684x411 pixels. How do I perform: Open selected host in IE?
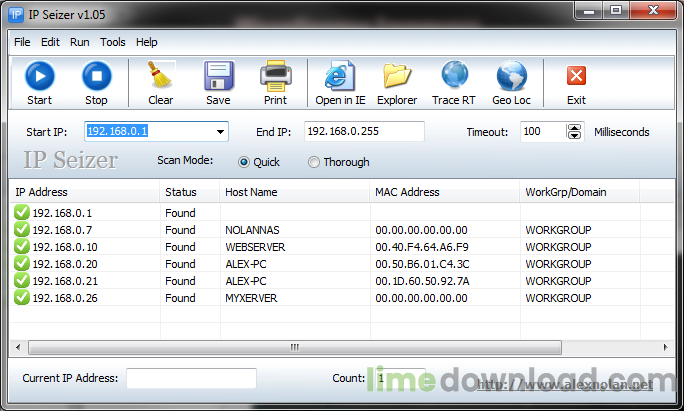340,83
